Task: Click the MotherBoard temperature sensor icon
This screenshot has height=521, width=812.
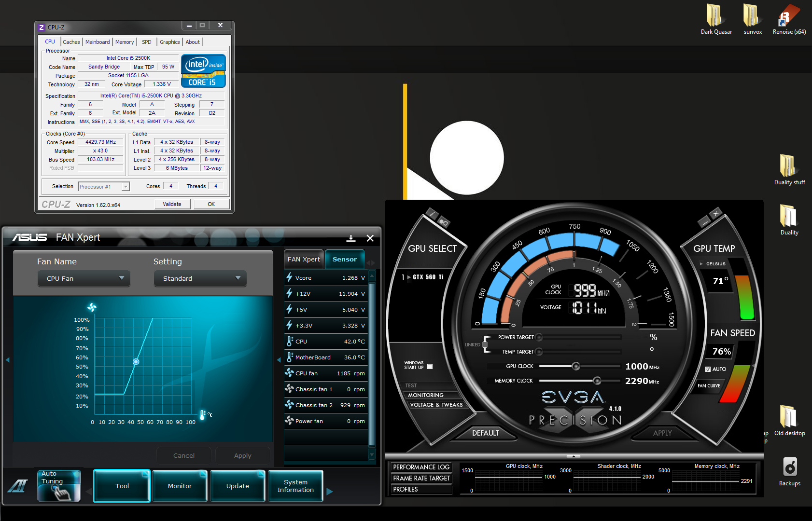Action: pos(290,357)
